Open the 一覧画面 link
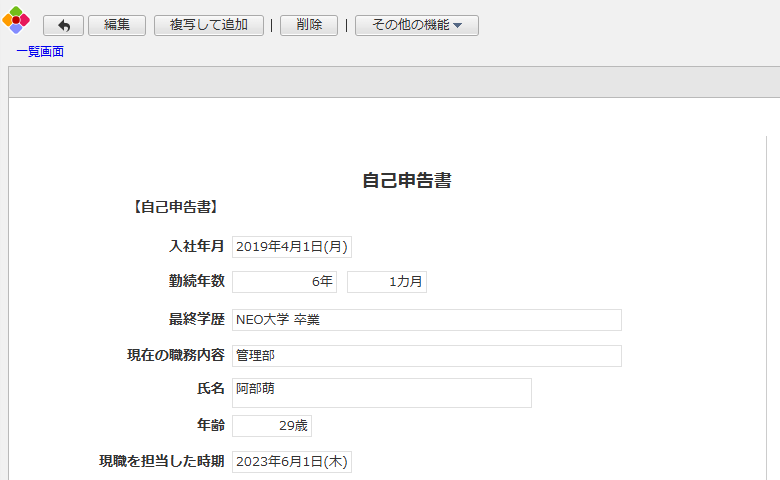Image resolution: width=780 pixels, height=480 pixels. (40, 52)
